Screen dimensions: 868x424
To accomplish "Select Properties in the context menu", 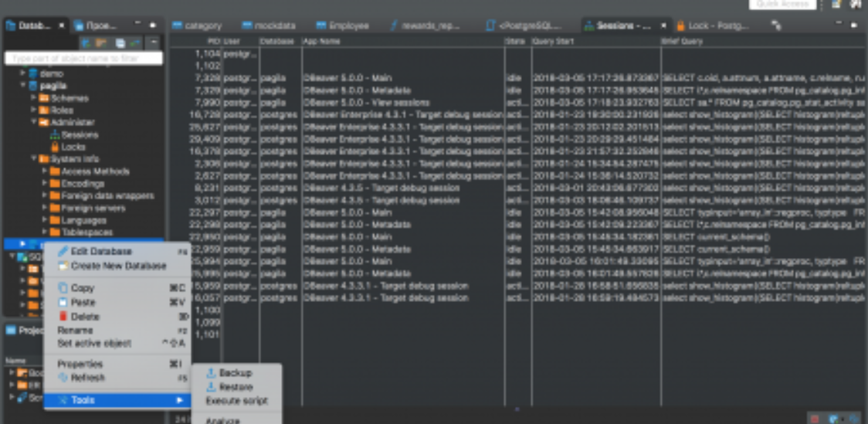I will (80, 364).
